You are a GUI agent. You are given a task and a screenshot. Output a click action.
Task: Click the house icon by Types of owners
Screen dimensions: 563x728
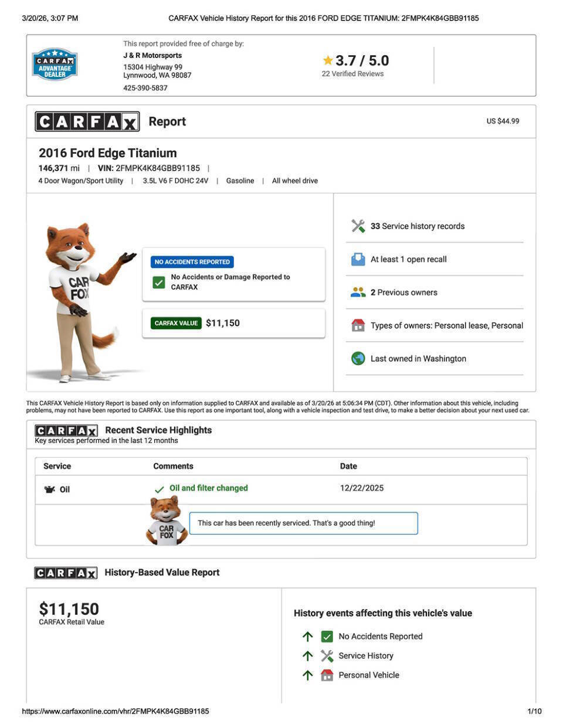coord(358,325)
